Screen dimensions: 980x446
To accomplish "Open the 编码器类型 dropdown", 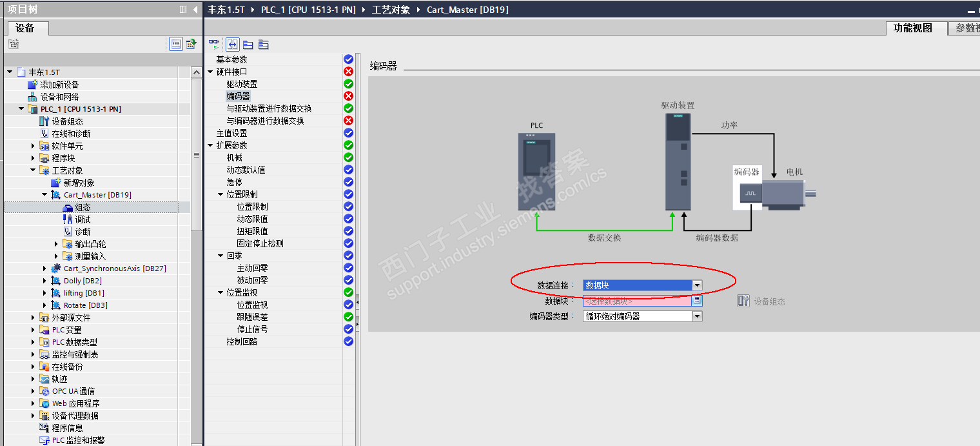I will [x=697, y=316].
